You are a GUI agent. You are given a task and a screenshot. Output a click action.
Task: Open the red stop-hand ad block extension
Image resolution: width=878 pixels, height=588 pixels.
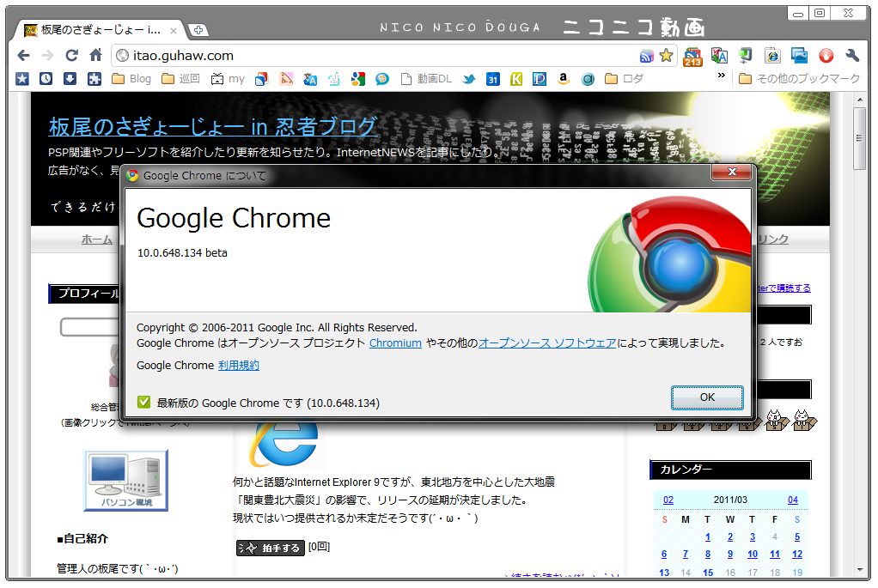click(826, 56)
